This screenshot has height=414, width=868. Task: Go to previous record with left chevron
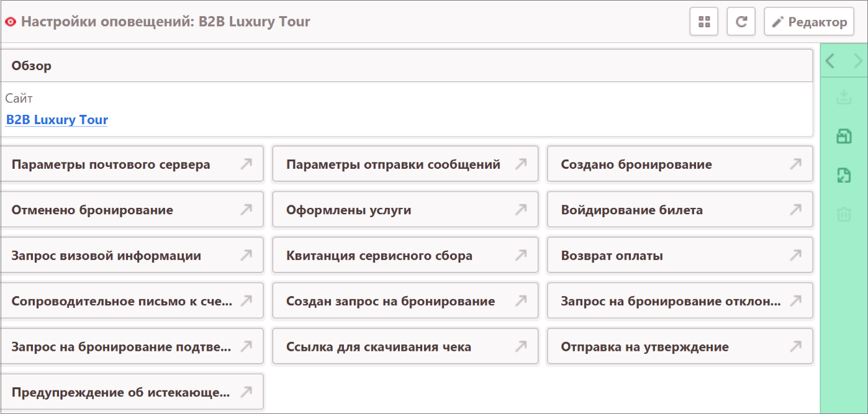point(830,61)
